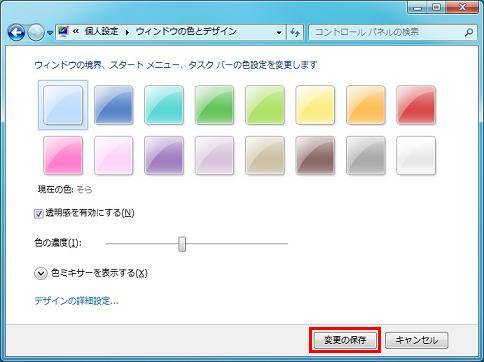The width and height of the screenshot is (484, 362).
Task: Select the dark green window color swatch
Action: (x=214, y=105)
